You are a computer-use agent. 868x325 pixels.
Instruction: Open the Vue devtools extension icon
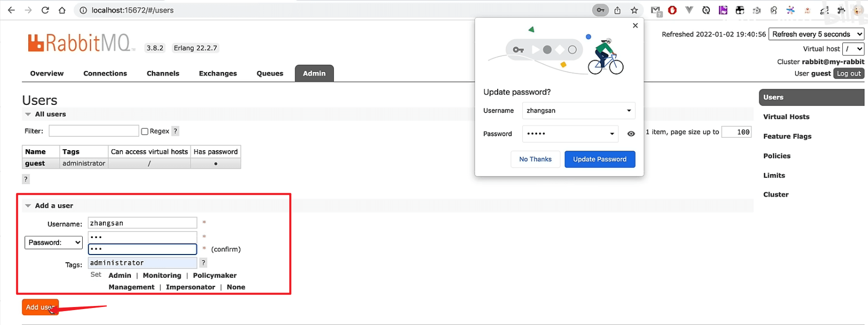[689, 10]
